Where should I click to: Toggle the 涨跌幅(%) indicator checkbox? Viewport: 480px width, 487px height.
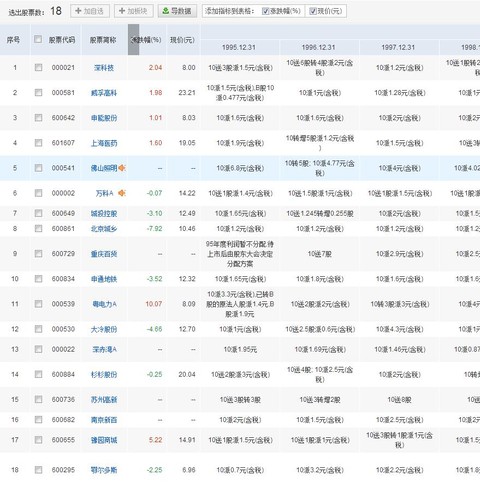265,11
